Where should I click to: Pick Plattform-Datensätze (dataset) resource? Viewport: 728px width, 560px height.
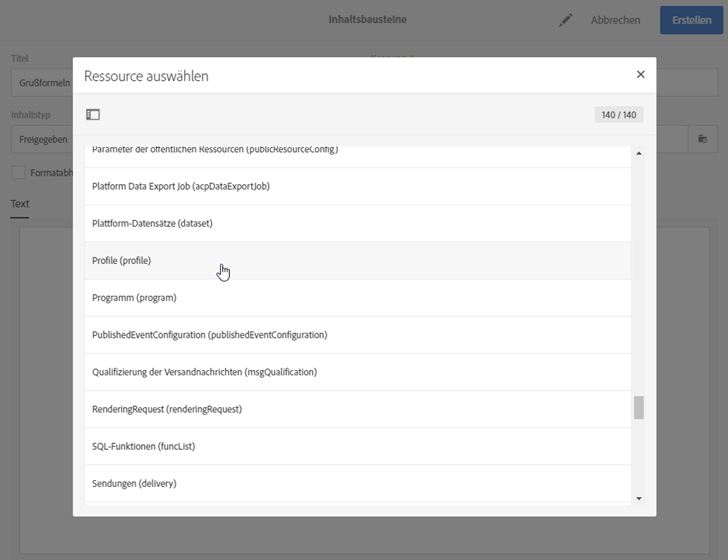(153, 223)
